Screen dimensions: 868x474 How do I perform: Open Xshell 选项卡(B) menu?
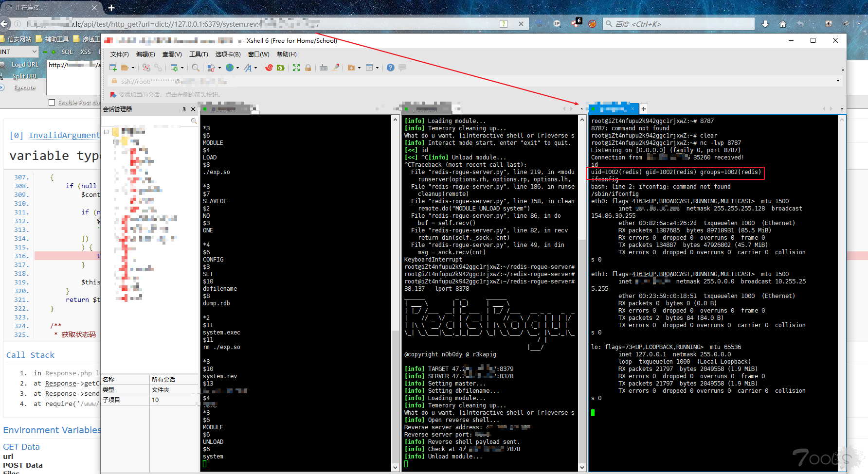[x=228, y=54]
